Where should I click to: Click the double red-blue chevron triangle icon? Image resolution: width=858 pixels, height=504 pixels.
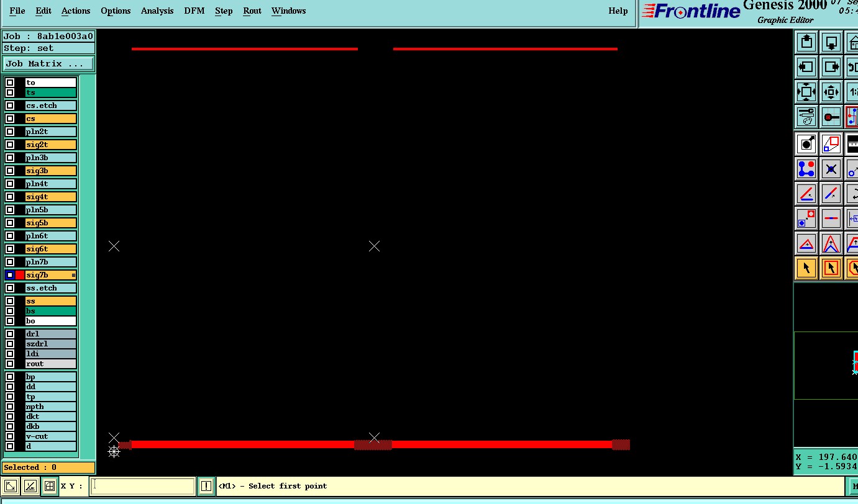pos(831,243)
